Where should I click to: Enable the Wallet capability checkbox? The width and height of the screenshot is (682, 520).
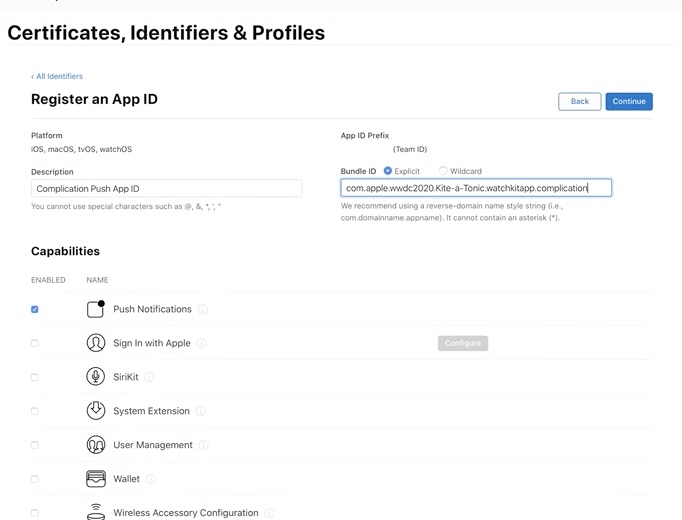(x=35, y=479)
